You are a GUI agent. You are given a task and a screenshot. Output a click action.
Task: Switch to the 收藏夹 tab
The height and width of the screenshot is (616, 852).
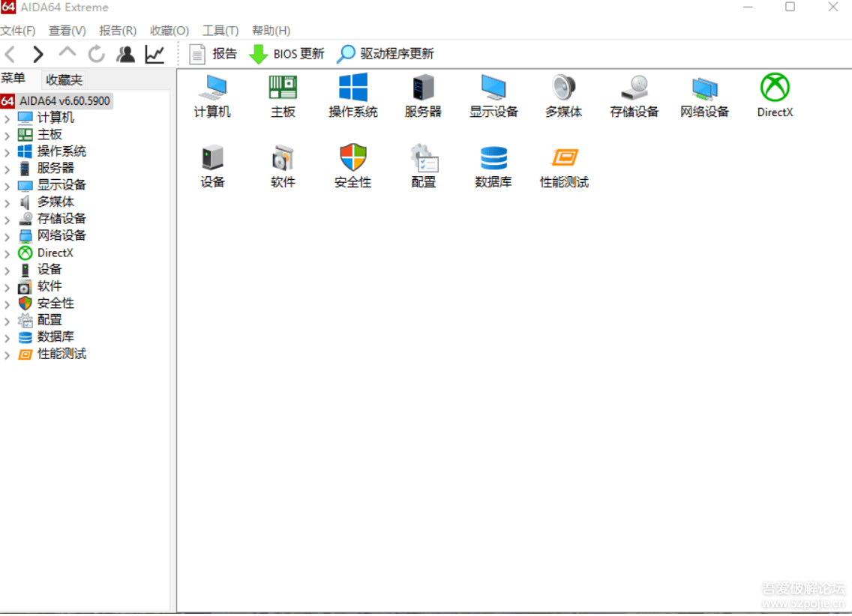pyautogui.click(x=64, y=79)
